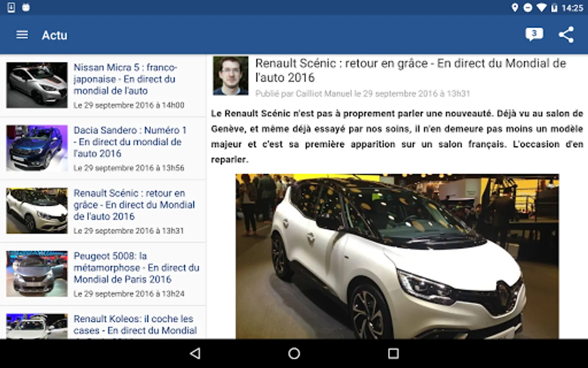Viewport: 588px width, 368px height.
Task: Click the 14:25 clock in status bar
Action: click(x=572, y=8)
